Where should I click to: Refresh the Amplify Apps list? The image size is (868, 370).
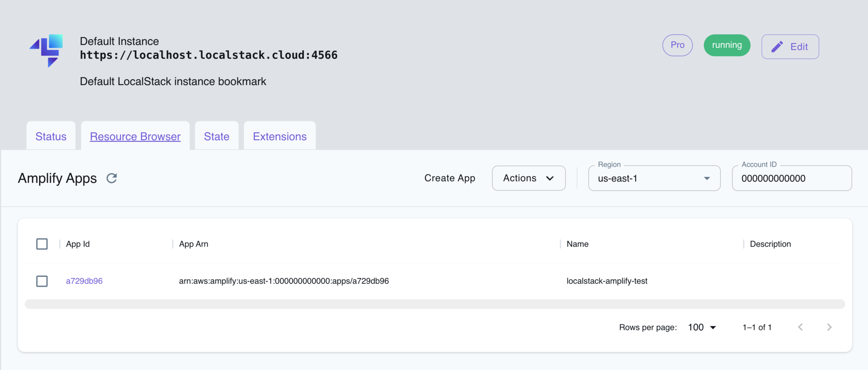coord(112,178)
